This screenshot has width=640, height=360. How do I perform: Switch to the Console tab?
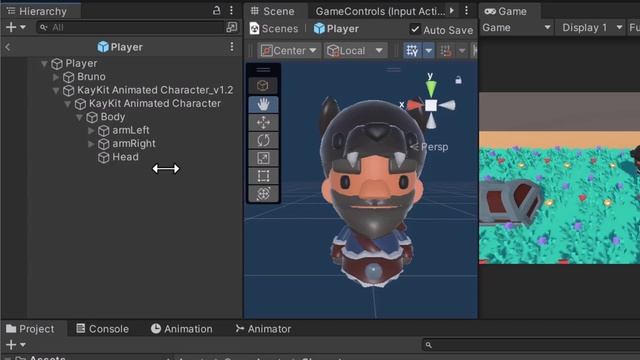[102, 329]
